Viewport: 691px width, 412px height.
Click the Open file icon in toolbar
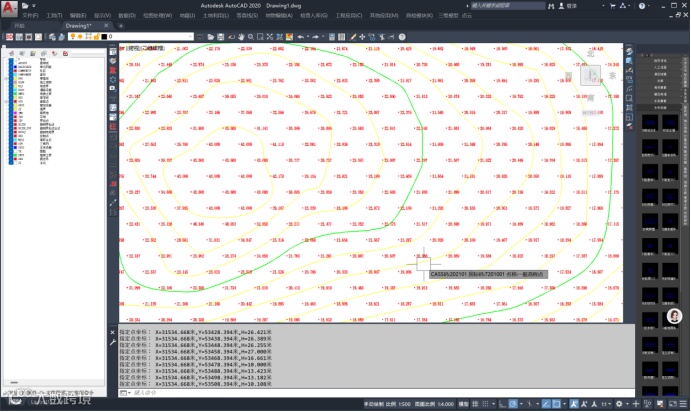point(211,37)
